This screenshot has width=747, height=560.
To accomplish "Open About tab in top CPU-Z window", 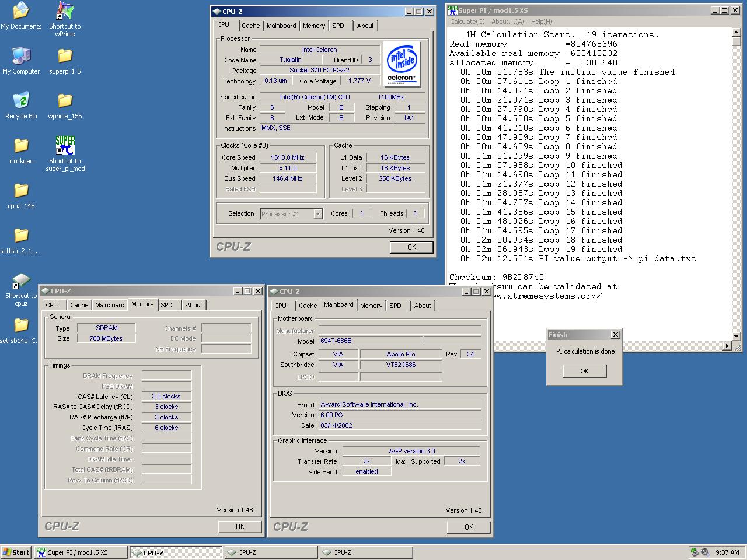I will [365, 26].
